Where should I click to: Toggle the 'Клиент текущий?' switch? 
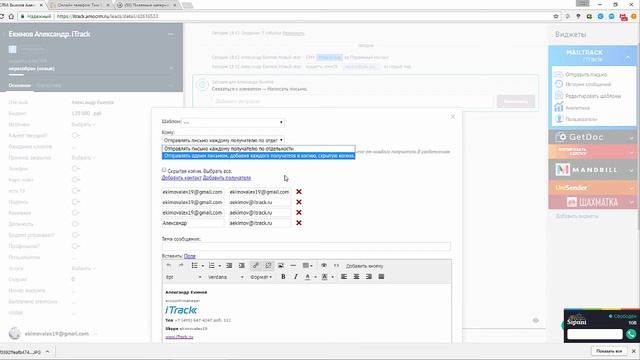(76, 136)
